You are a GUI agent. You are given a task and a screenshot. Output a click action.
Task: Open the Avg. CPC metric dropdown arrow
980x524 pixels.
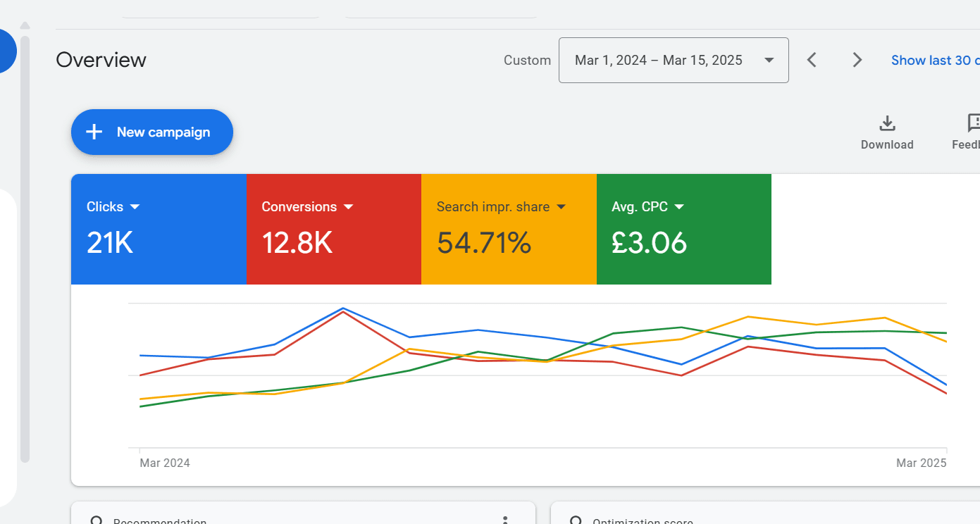point(679,207)
